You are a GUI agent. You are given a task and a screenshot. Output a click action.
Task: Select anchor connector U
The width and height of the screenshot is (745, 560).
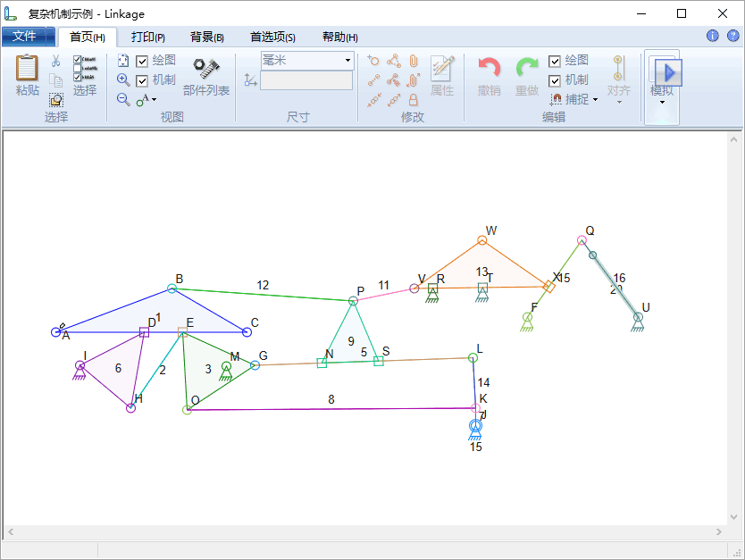pos(638,317)
